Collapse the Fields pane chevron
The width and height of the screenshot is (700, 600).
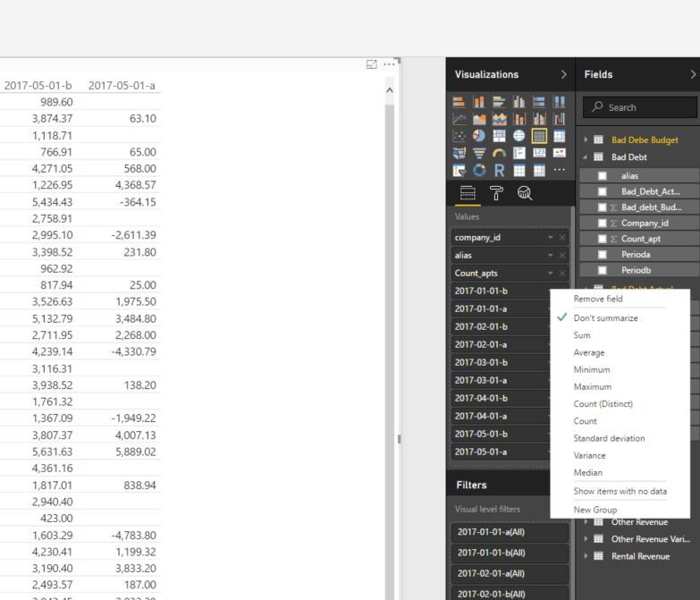693,74
